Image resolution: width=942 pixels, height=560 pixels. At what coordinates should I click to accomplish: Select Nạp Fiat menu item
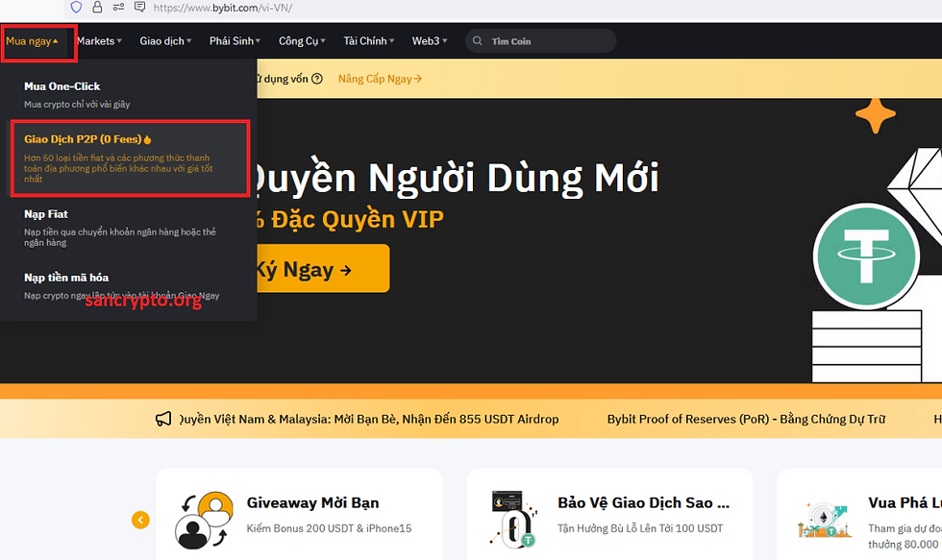click(129, 228)
